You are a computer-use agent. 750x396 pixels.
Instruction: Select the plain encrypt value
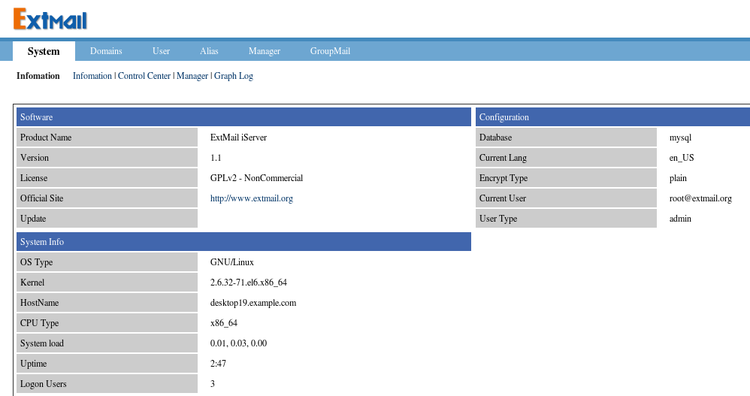click(678, 178)
